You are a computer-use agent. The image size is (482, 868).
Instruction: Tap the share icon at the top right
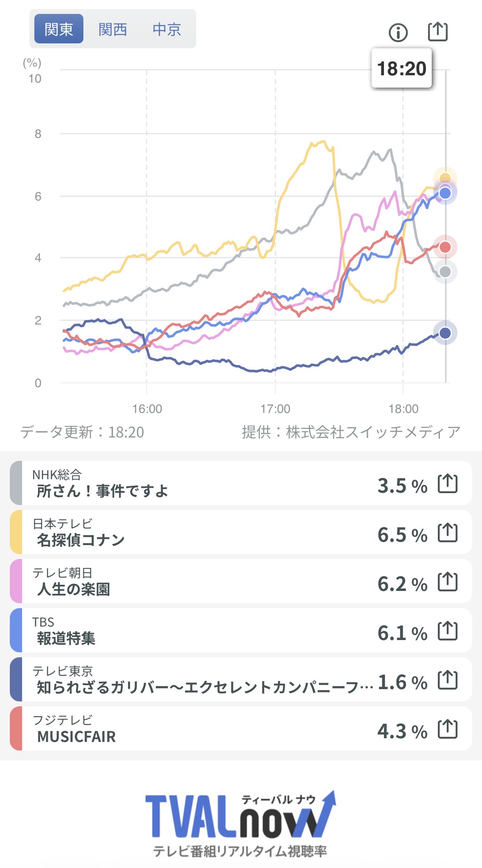437,32
